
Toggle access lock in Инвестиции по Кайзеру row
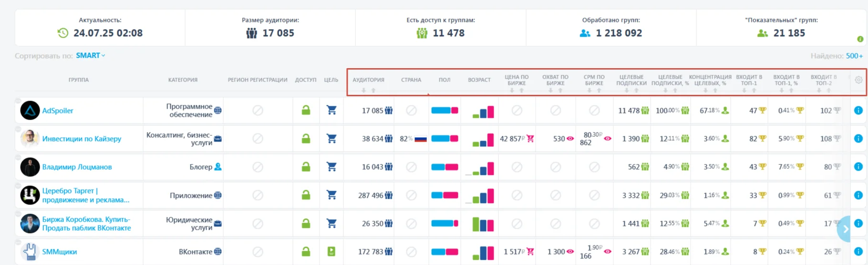coord(306,139)
